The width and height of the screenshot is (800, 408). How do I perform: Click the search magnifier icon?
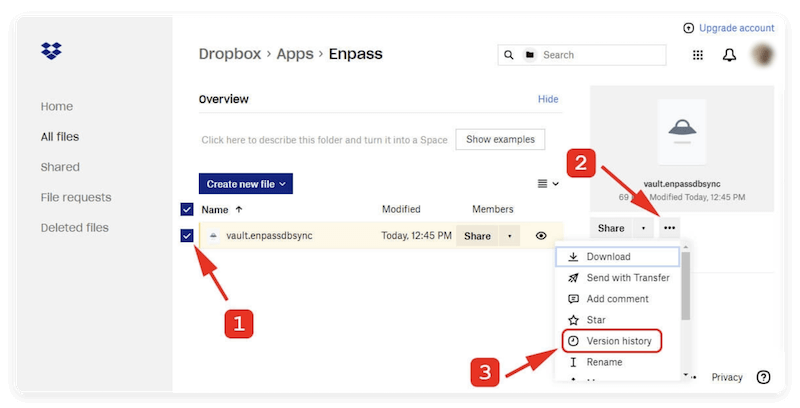[509, 55]
